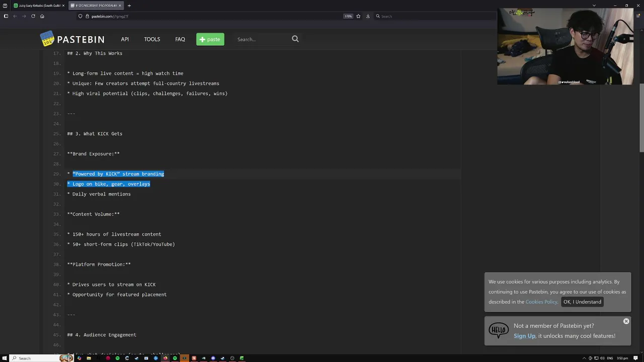Click the taskbar volume icon
Screen dimensions: 644x362
tap(602, 358)
